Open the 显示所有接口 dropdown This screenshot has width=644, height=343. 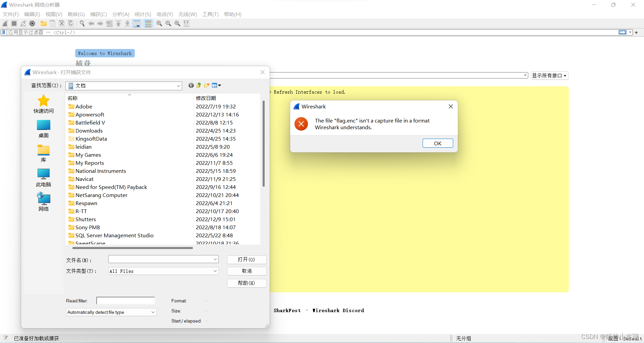549,76
